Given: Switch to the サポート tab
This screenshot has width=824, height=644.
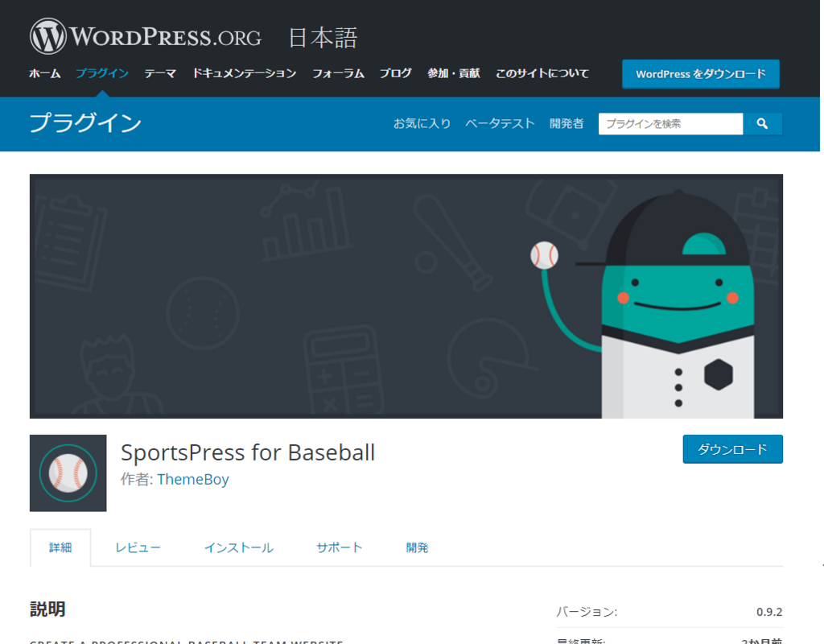Looking at the screenshot, I should click(x=340, y=547).
